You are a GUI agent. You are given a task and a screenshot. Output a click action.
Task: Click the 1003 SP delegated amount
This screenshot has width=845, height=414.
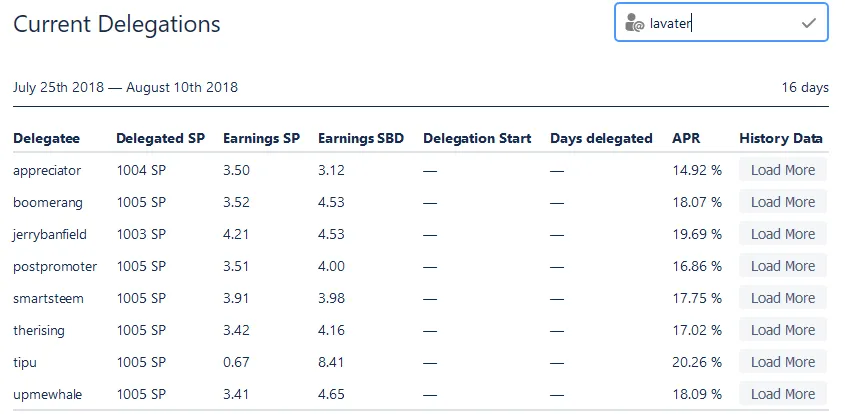(x=141, y=234)
